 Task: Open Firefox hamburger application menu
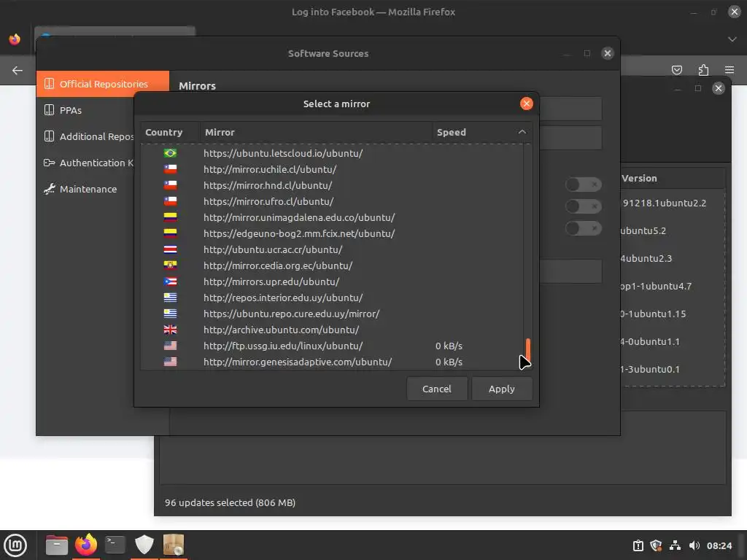tap(729, 70)
